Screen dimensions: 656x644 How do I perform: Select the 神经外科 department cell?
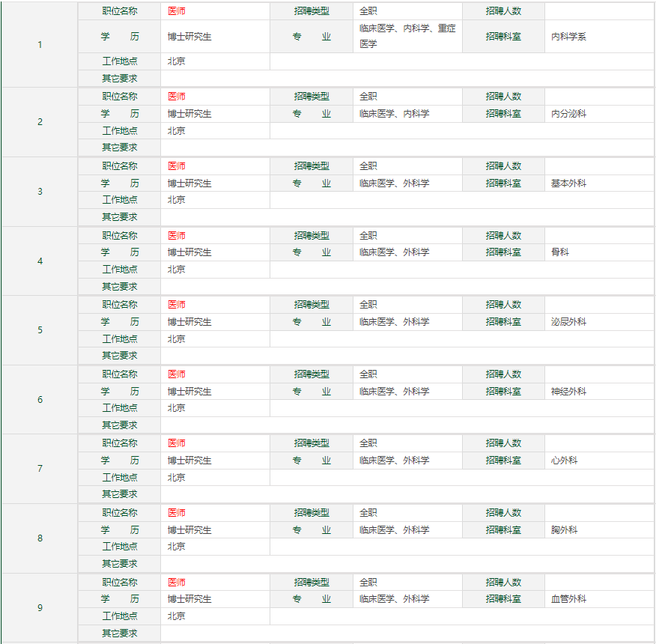[568, 392]
